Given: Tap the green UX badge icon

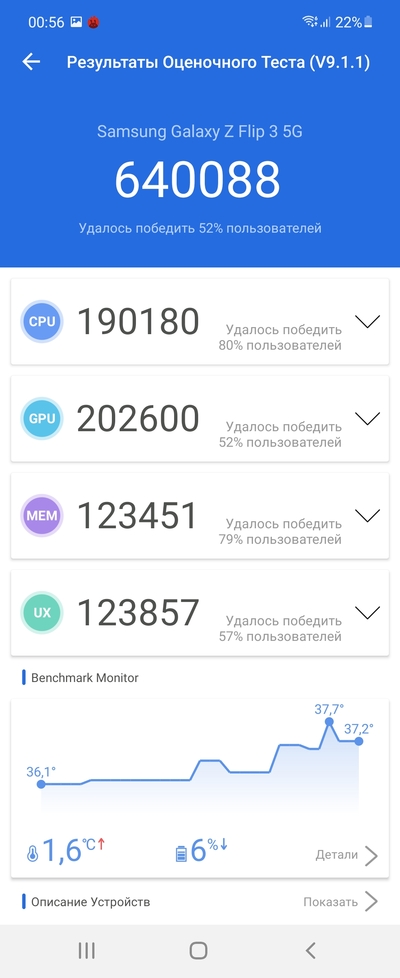Looking at the screenshot, I should coord(42,612).
